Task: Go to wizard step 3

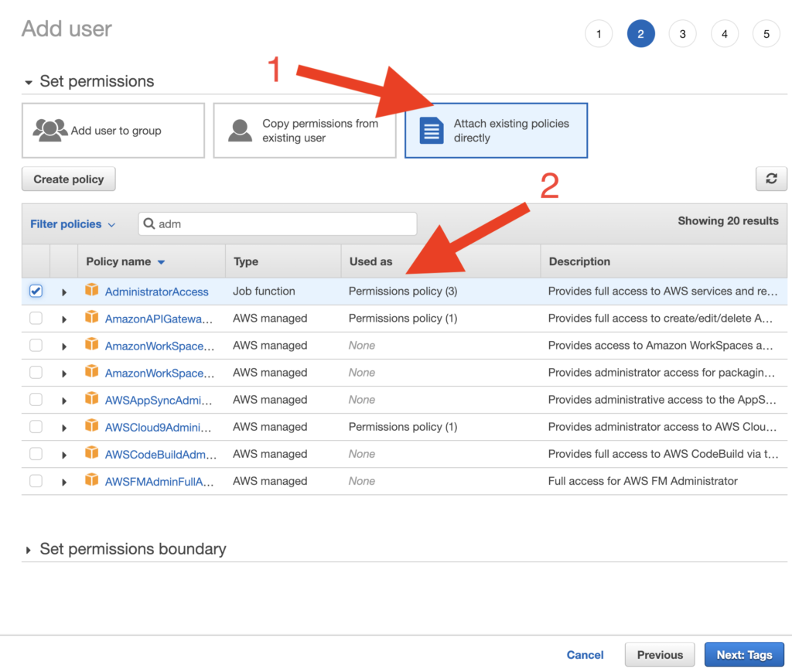Action: (x=682, y=34)
